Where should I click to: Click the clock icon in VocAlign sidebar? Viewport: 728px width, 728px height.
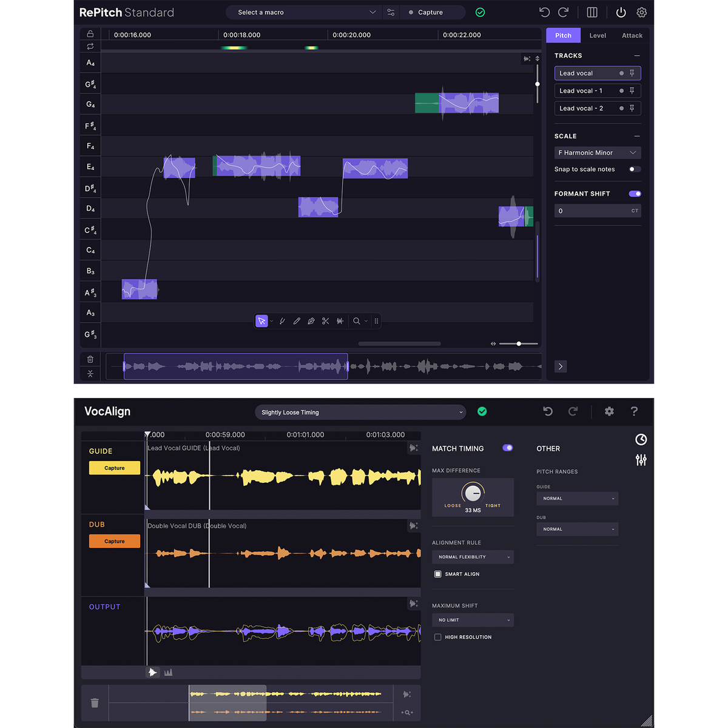point(641,439)
